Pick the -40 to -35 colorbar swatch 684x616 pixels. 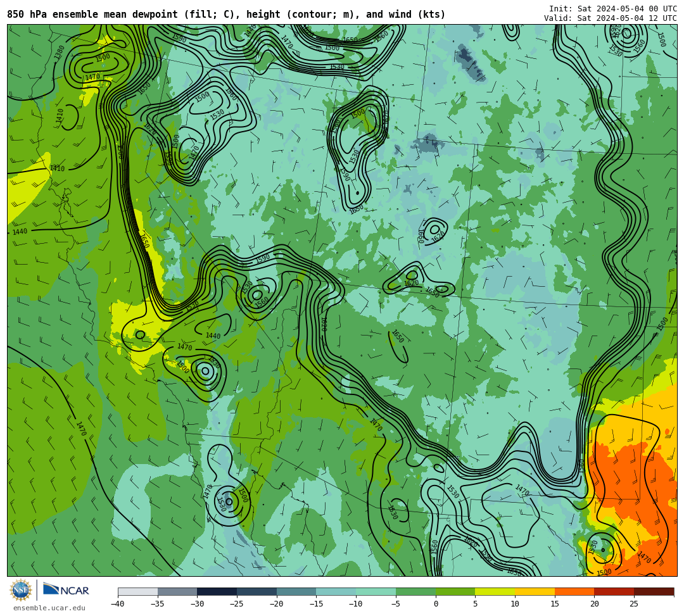pyautogui.click(x=138, y=591)
